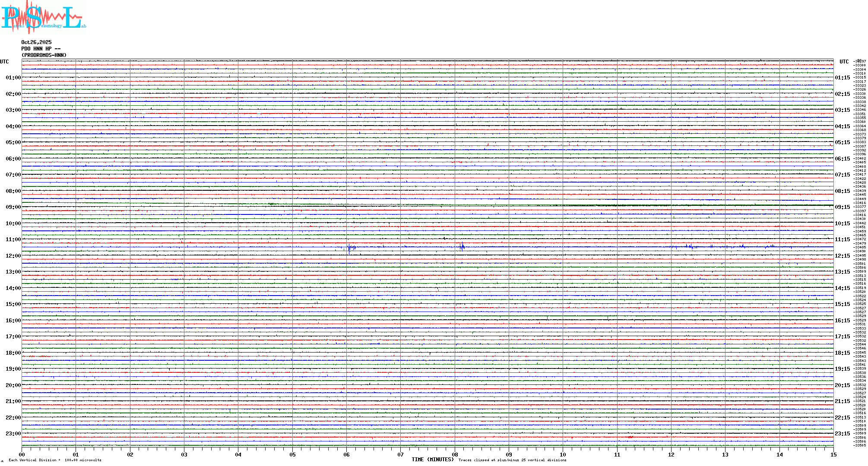
Task: Click the (PRODROMOS-HNN) station name label
Action: 44,55
